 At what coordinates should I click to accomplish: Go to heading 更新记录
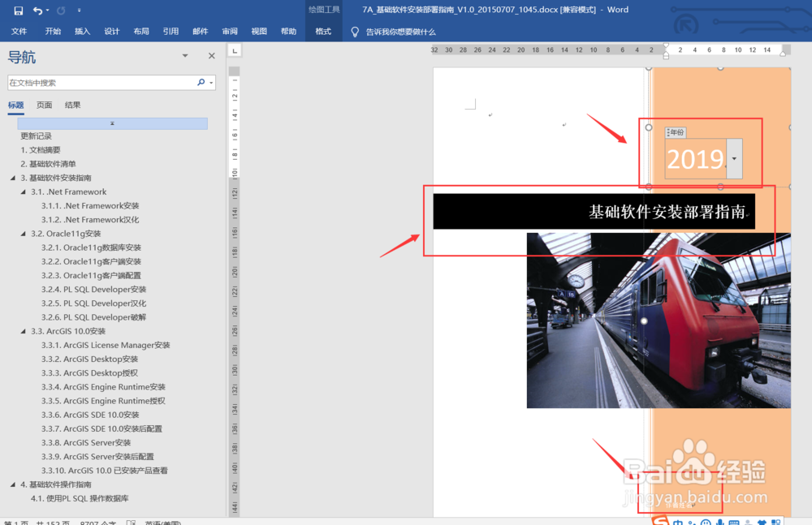37,136
